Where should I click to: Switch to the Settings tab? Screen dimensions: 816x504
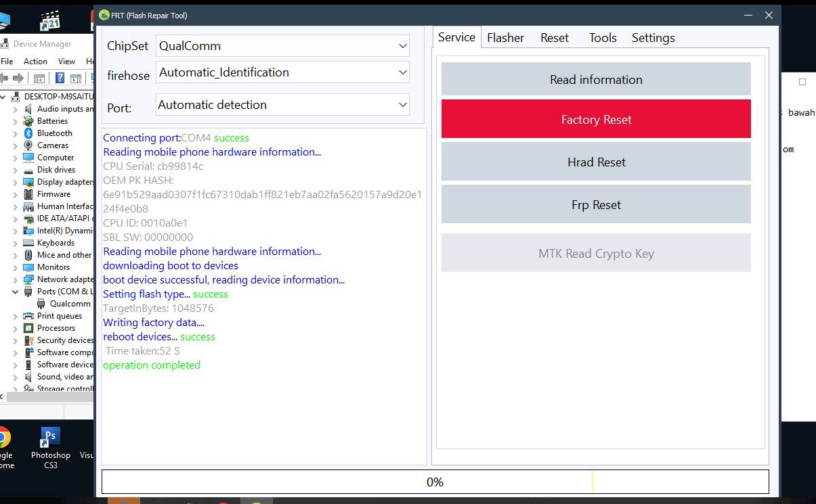coord(653,38)
